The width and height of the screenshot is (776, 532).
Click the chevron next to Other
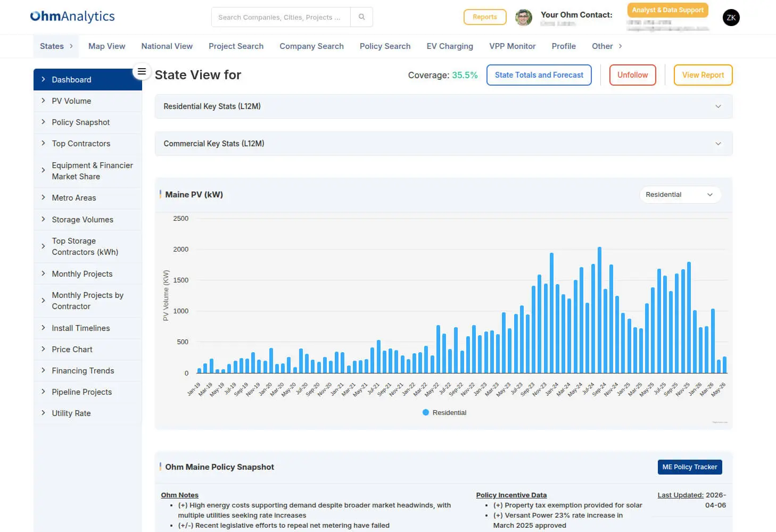pos(620,46)
